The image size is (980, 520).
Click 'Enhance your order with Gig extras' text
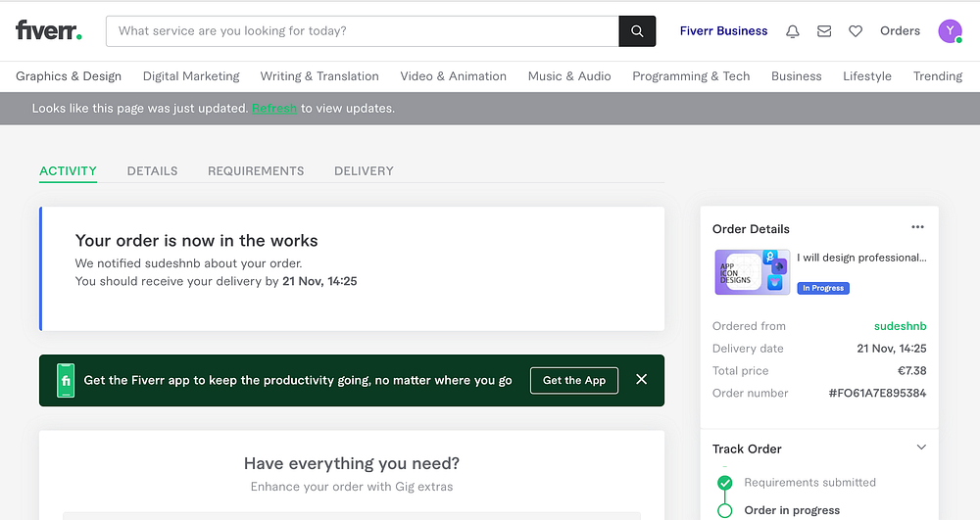point(351,487)
